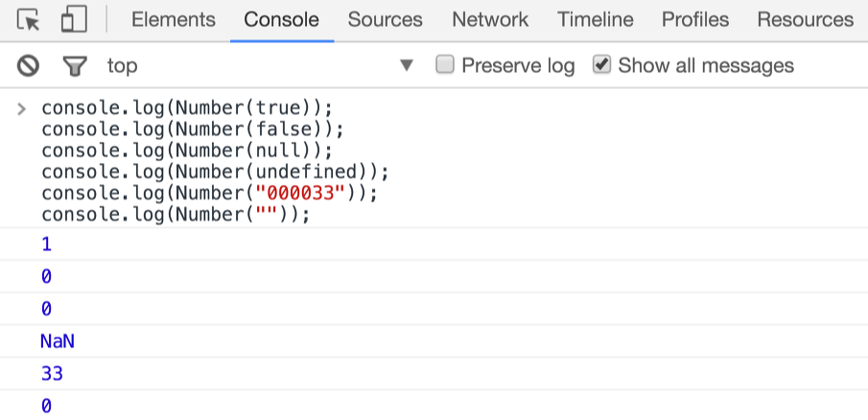This screenshot has height=420, width=868.
Task: Click the console.log(Number(true)) line
Action: [x=187, y=108]
